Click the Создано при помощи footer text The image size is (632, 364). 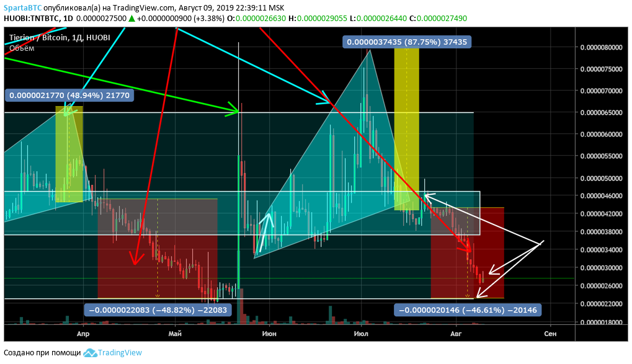click(42, 353)
